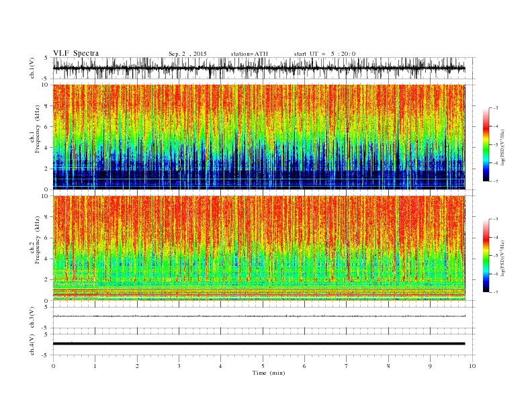Image resolution: width=532 pixels, height=411 pixels.
Task: Click time axis tick label "7"
Action: coord(347,366)
